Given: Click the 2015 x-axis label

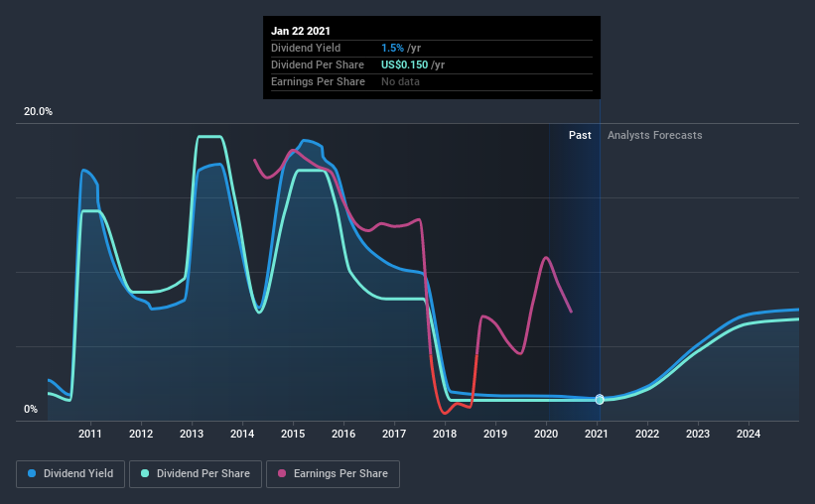Looking at the screenshot, I should point(293,434).
